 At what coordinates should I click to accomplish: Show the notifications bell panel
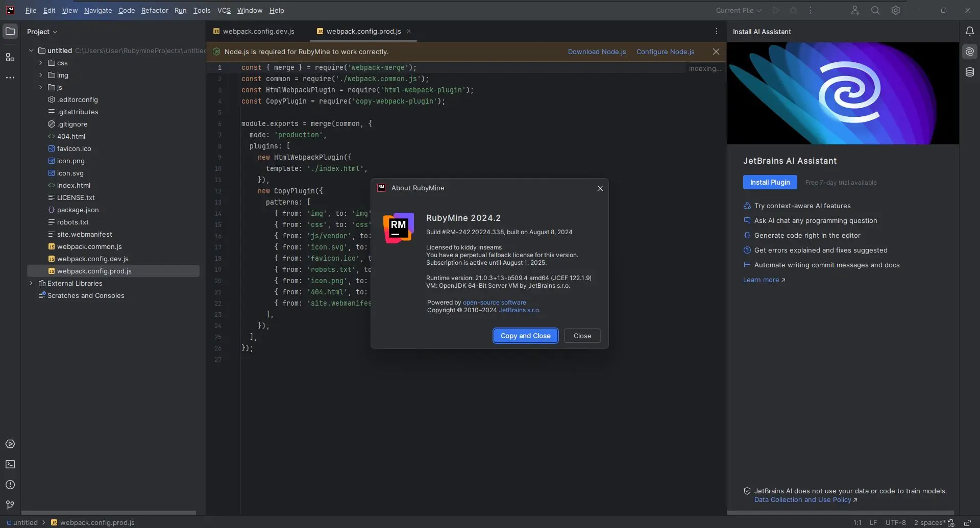(x=970, y=31)
